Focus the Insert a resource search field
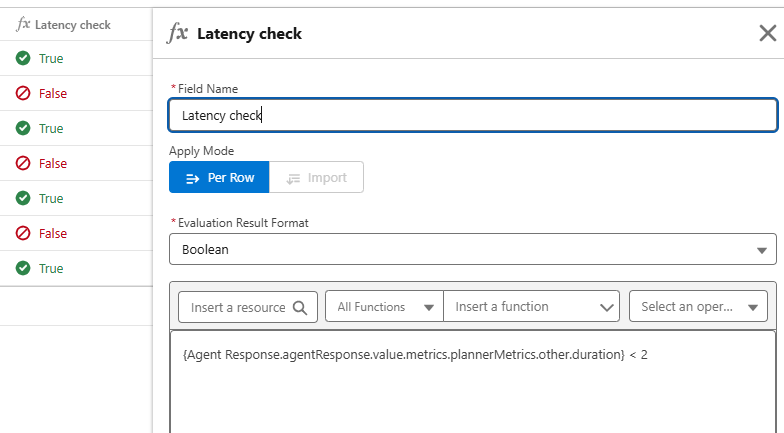Screen dimensions: 784x433 tap(238, 307)
